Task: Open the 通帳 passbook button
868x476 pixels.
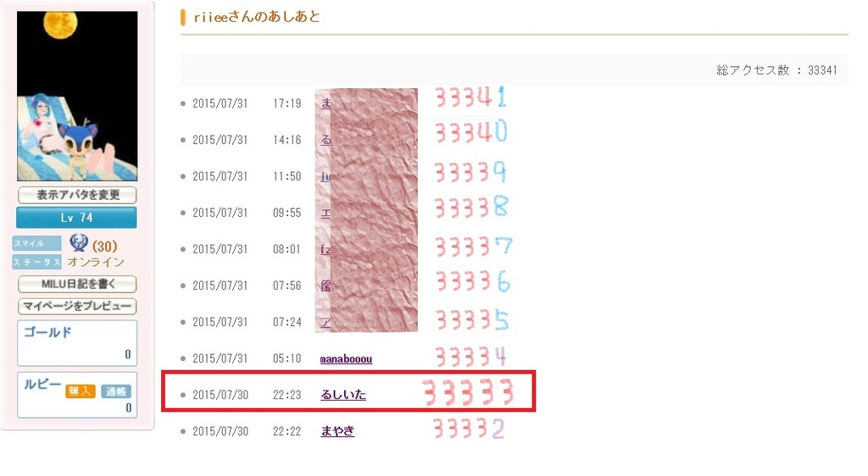Action: (x=117, y=391)
